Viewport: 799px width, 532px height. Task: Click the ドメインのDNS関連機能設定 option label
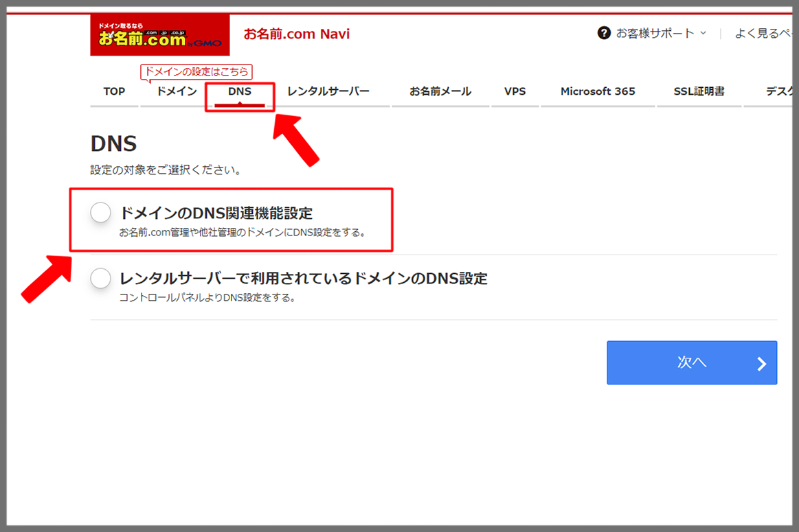click(x=216, y=213)
